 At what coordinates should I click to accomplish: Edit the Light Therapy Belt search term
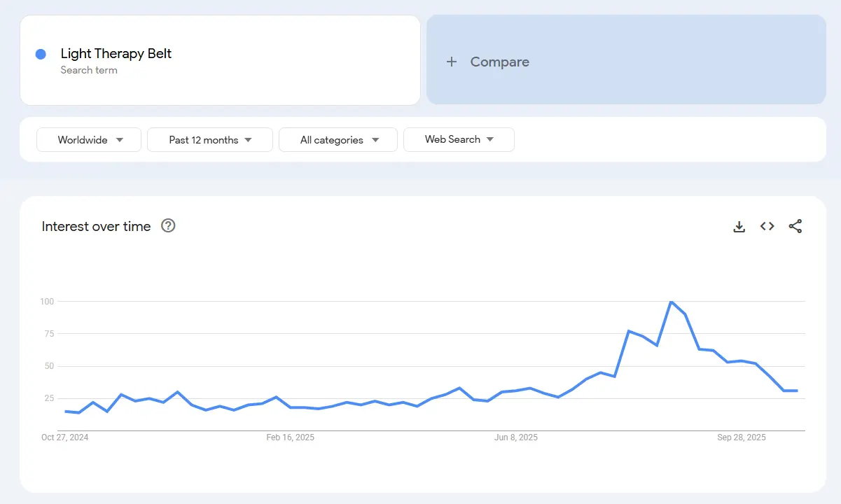[116, 54]
